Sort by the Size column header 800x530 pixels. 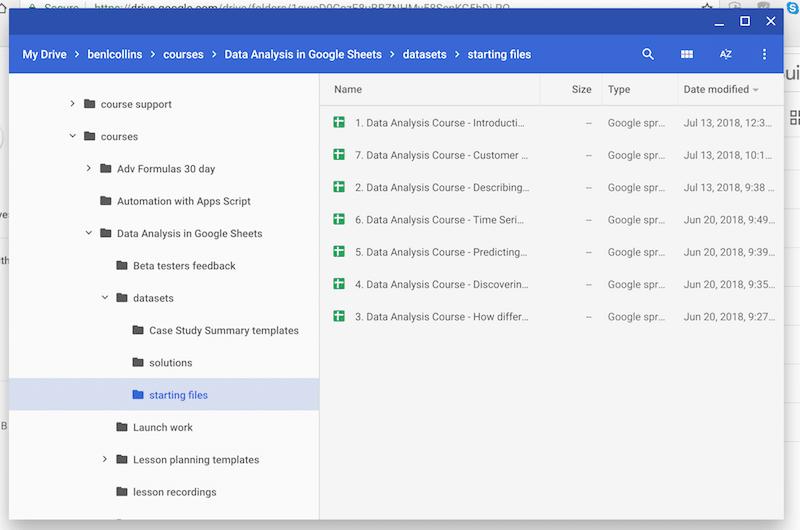[581, 89]
